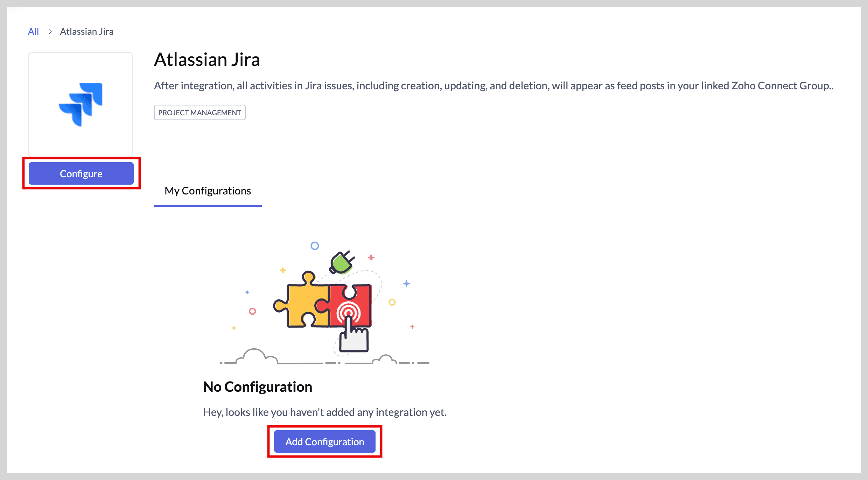Click the pink ring left of puzzle
The width and height of the screenshot is (868, 480).
[x=252, y=311]
